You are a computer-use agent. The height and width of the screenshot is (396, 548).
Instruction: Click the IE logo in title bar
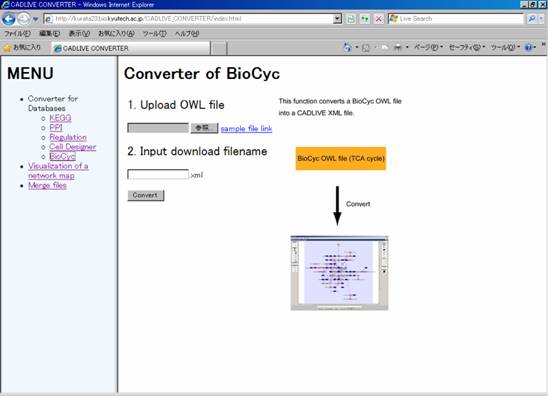[x=5, y=5]
